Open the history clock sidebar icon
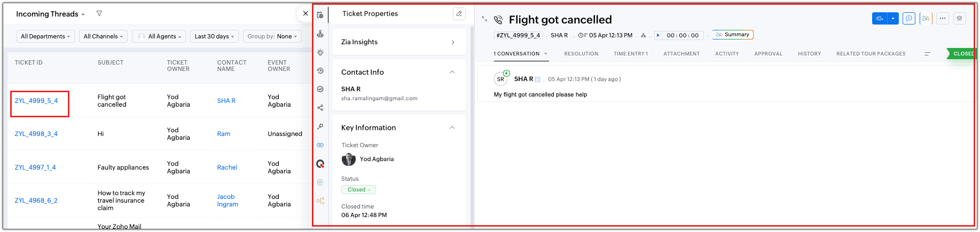This screenshot has height=232, width=980. (320, 70)
